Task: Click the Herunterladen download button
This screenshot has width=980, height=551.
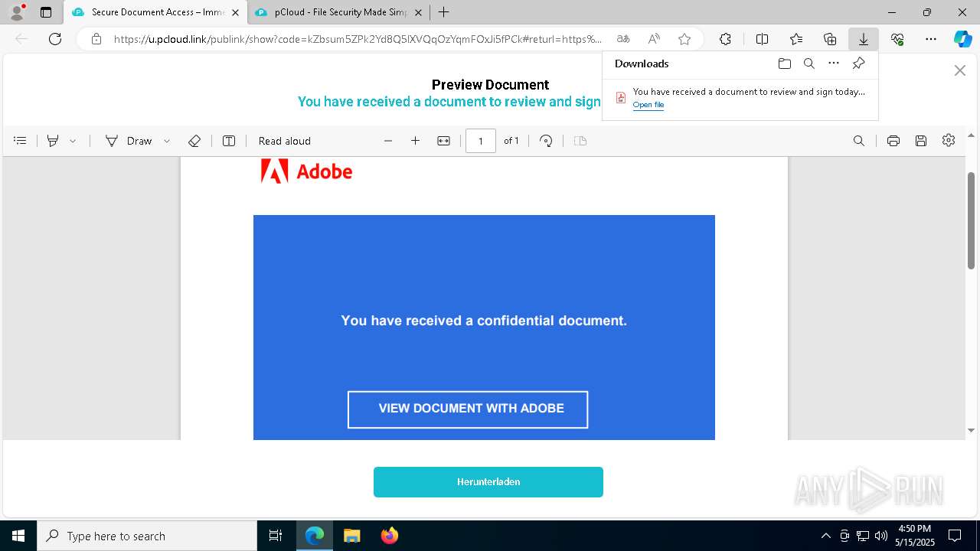Action: pyautogui.click(x=488, y=482)
